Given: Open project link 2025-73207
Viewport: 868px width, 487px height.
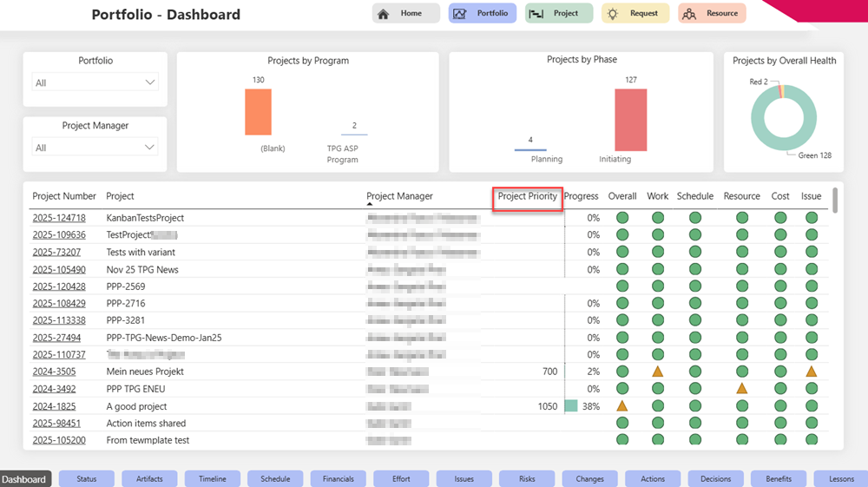Looking at the screenshot, I should pos(56,252).
